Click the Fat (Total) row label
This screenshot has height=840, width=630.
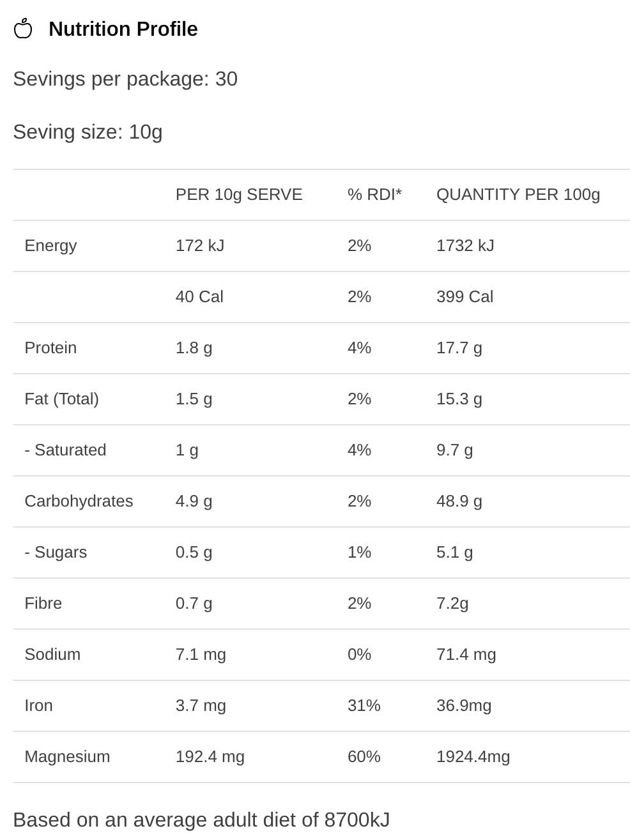point(61,399)
